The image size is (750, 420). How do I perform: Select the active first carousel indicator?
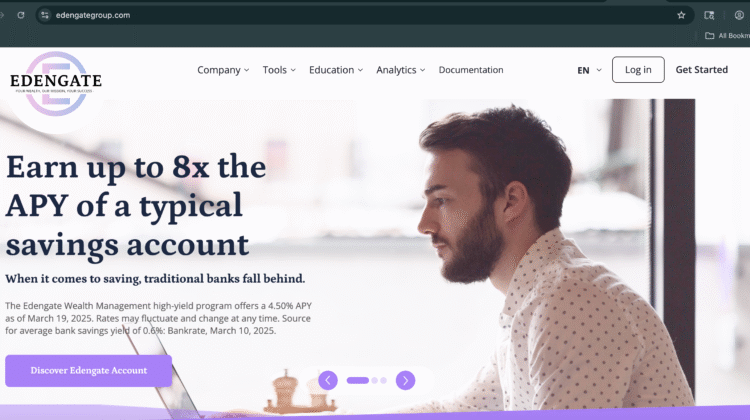pos(358,380)
